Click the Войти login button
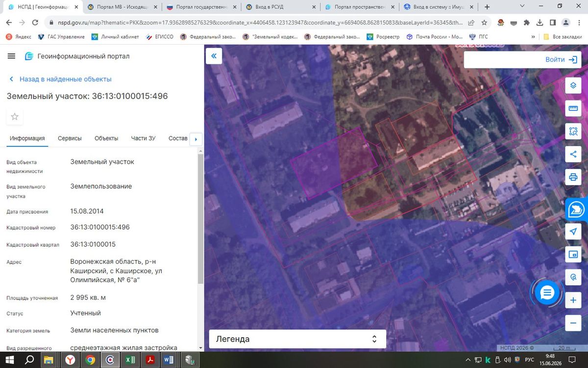The image size is (588, 368). (x=561, y=59)
